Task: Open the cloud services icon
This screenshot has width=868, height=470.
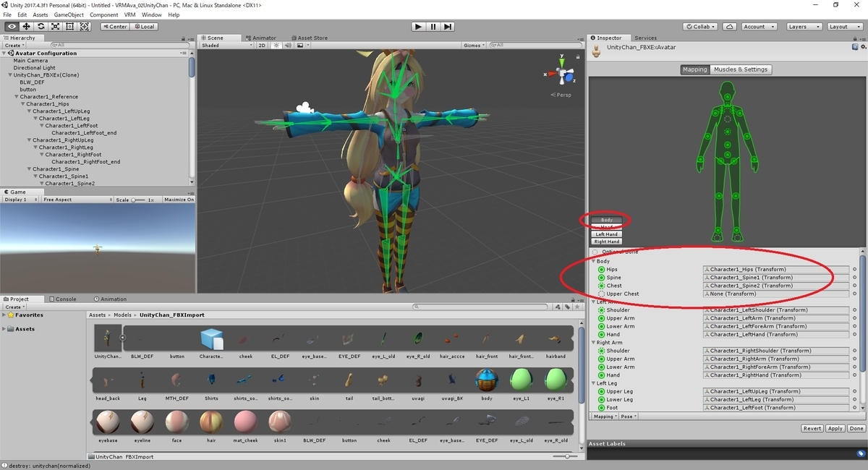Action: click(730, 27)
